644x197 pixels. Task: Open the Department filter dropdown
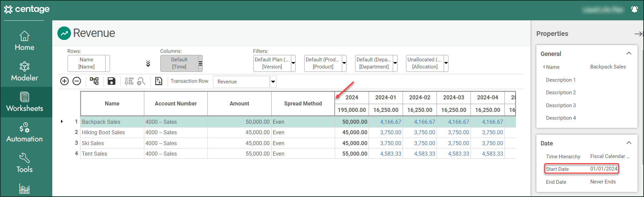(395, 63)
